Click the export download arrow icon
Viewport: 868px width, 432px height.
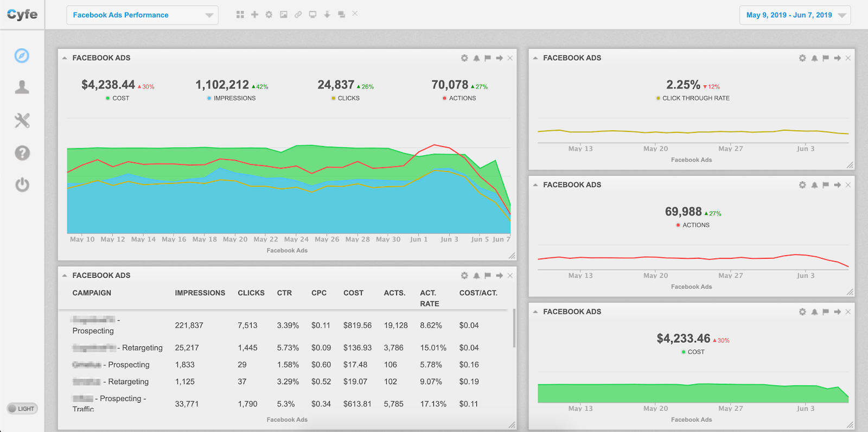coord(327,15)
